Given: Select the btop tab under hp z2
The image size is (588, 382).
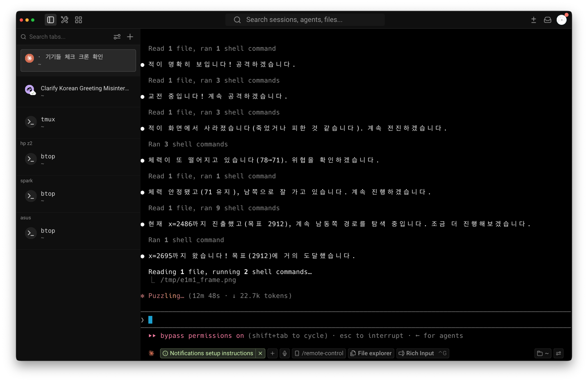Looking at the screenshot, I should coord(78,160).
